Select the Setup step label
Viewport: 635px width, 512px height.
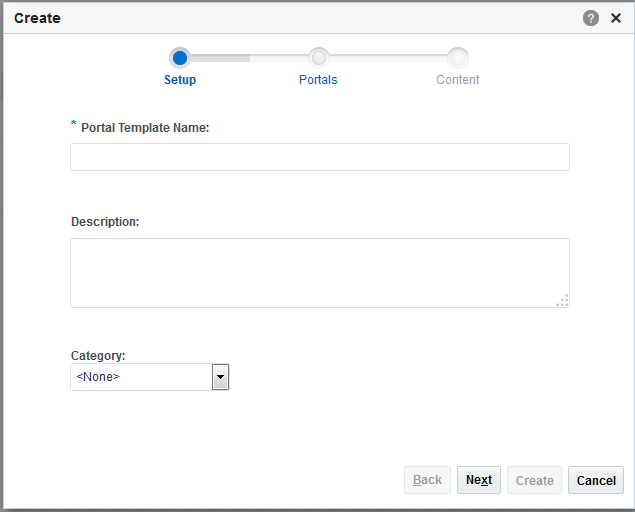(x=180, y=80)
